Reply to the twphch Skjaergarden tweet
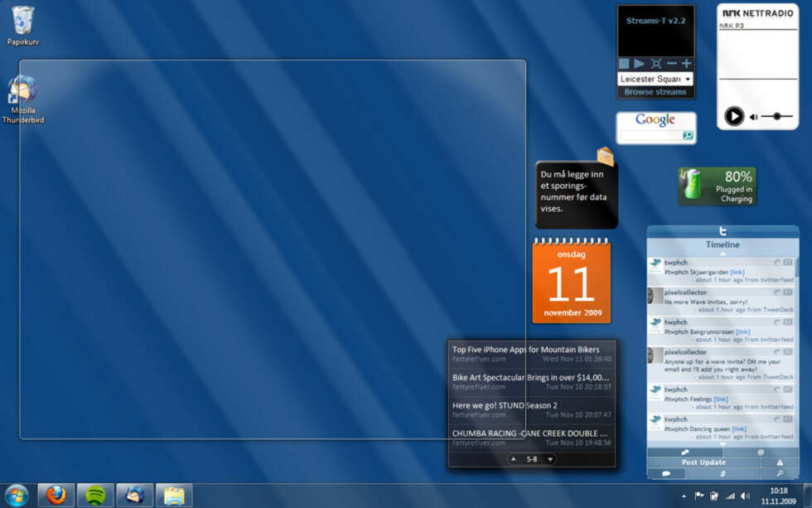812x508 pixels. (776, 263)
